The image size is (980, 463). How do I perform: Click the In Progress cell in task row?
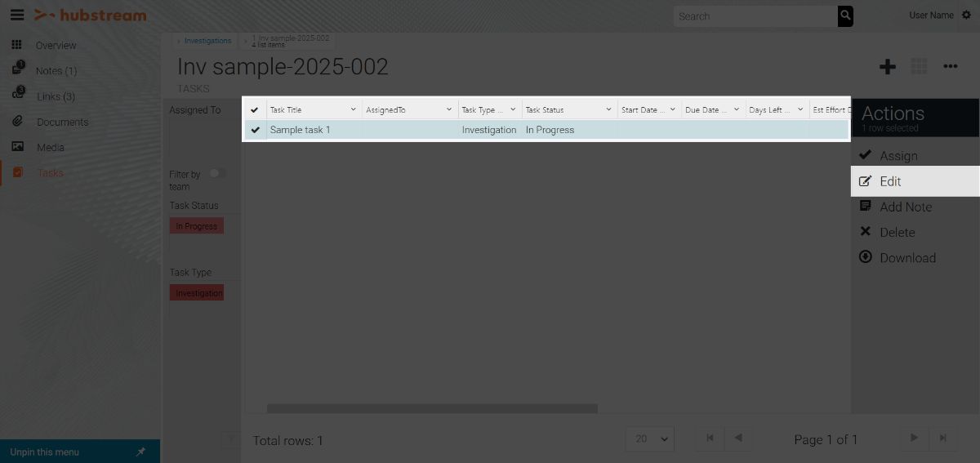pos(569,130)
